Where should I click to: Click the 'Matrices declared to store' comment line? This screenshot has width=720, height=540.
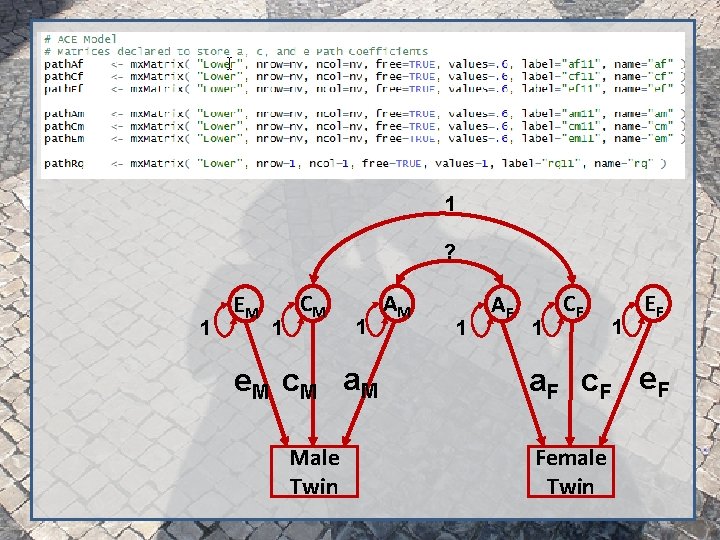[236, 51]
